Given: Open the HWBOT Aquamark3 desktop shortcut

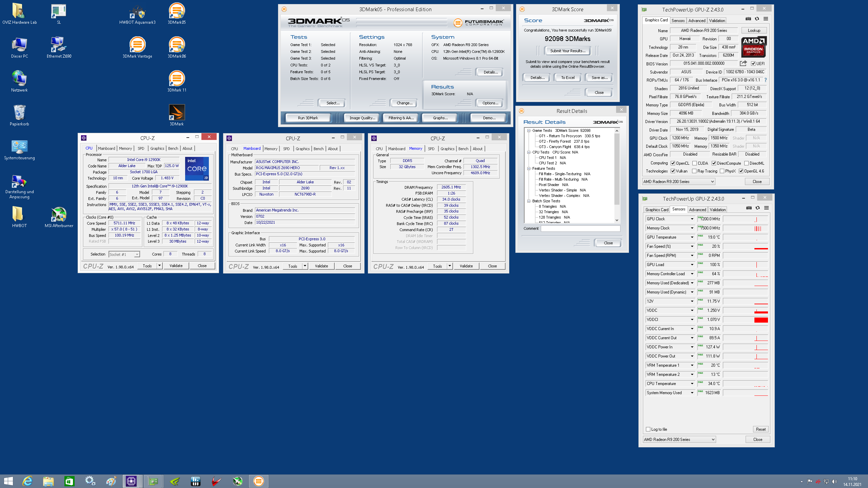Looking at the screenshot, I should coord(137,14).
